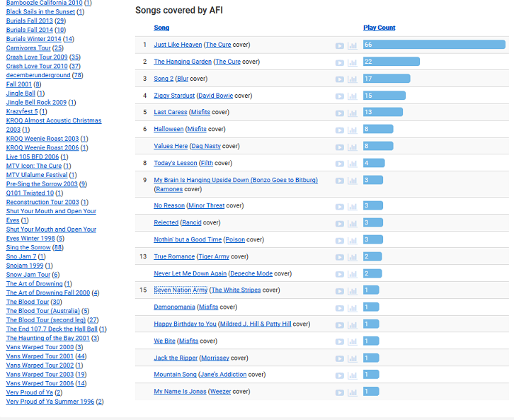
Task: Open stats chart for Jack the Ripper
Action: (353, 358)
